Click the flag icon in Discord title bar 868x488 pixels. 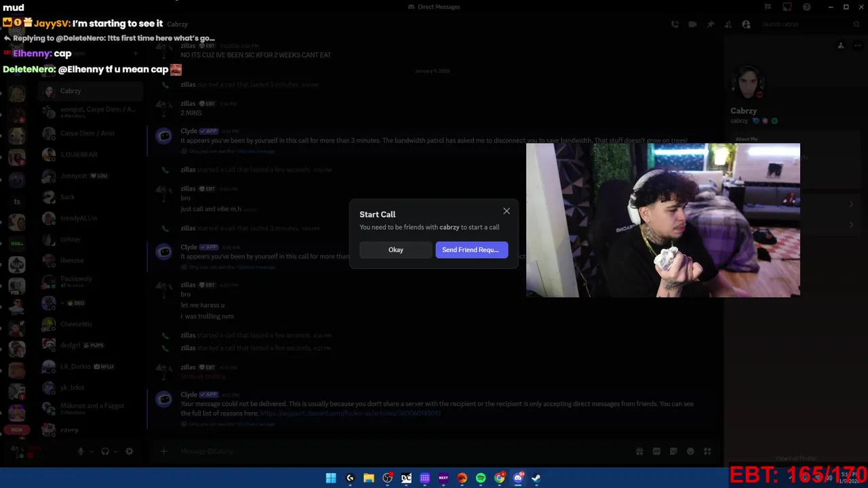768,7
